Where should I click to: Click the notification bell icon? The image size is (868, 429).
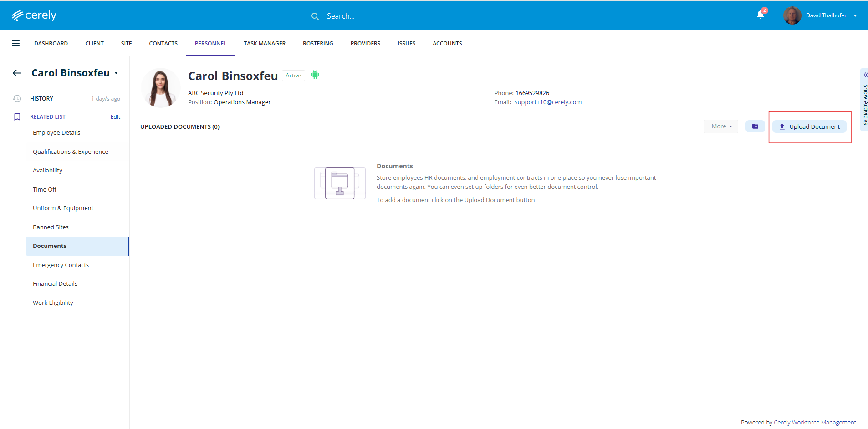pos(760,15)
